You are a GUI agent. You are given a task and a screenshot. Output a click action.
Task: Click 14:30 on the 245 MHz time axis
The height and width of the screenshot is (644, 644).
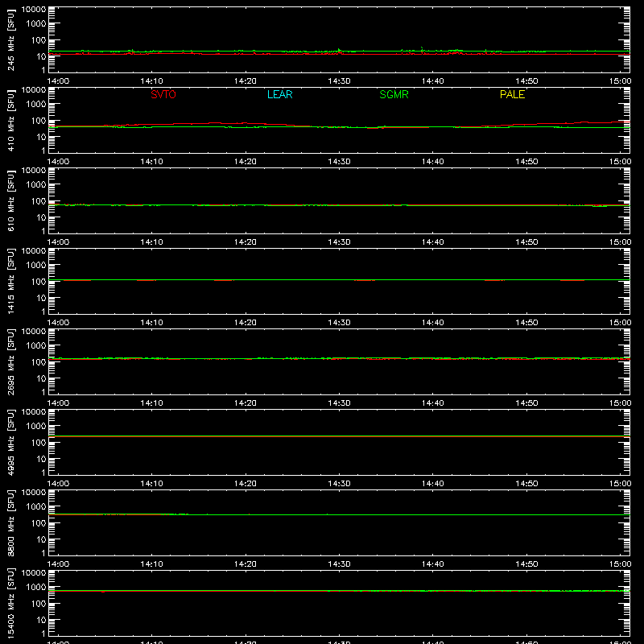(x=339, y=81)
